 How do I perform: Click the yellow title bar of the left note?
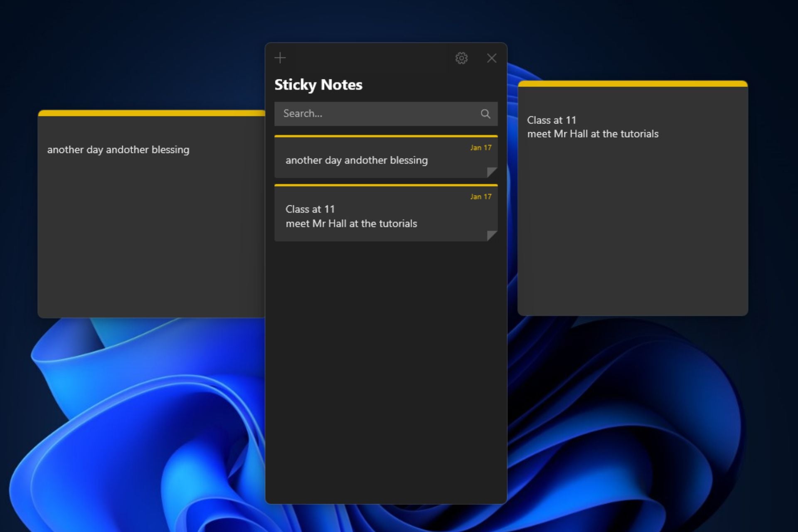pyautogui.click(x=151, y=113)
